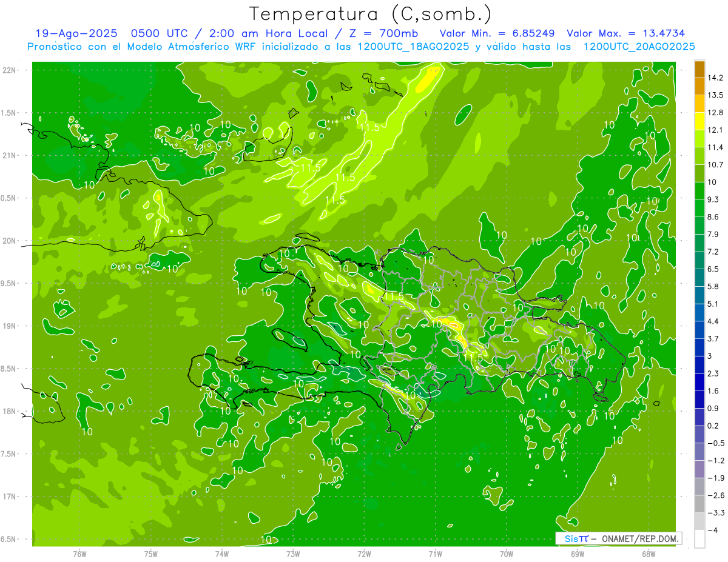Click the "20N" latitude axis label
Image resolution: width=728 pixels, height=562 pixels.
[x=10, y=241]
